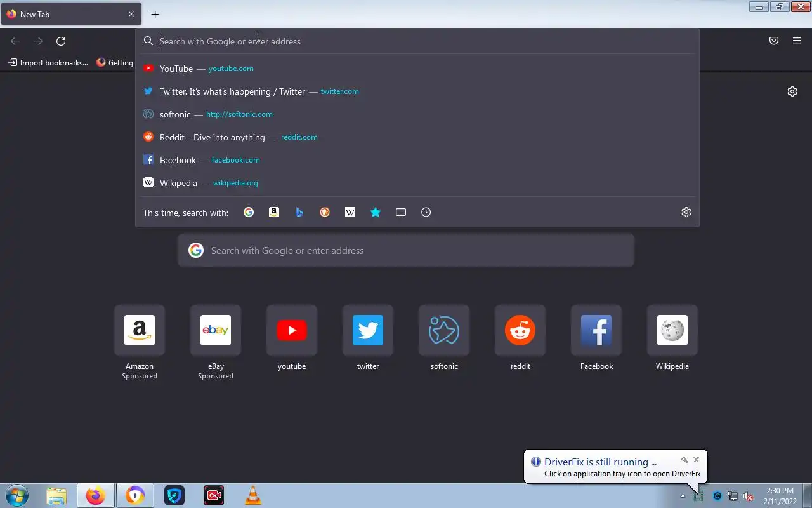Image resolution: width=812 pixels, height=508 pixels.
Task: Choose the Twitter suggestion in address dropdown
Action: click(417, 91)
